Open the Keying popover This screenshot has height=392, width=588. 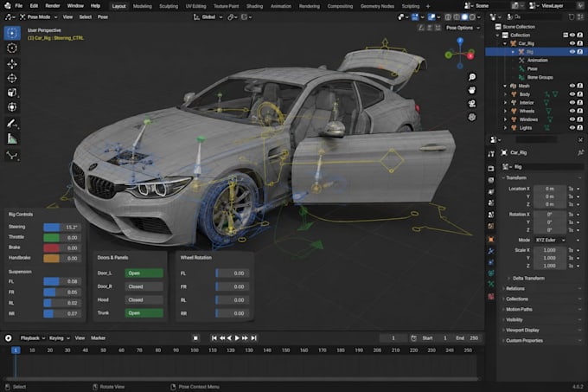coord(59,338)
